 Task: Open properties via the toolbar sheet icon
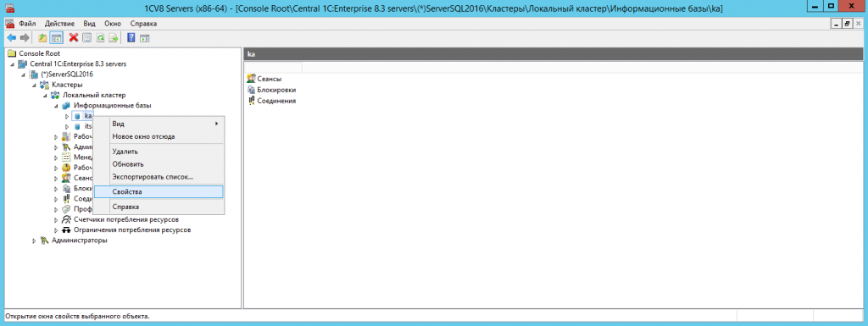87,38
